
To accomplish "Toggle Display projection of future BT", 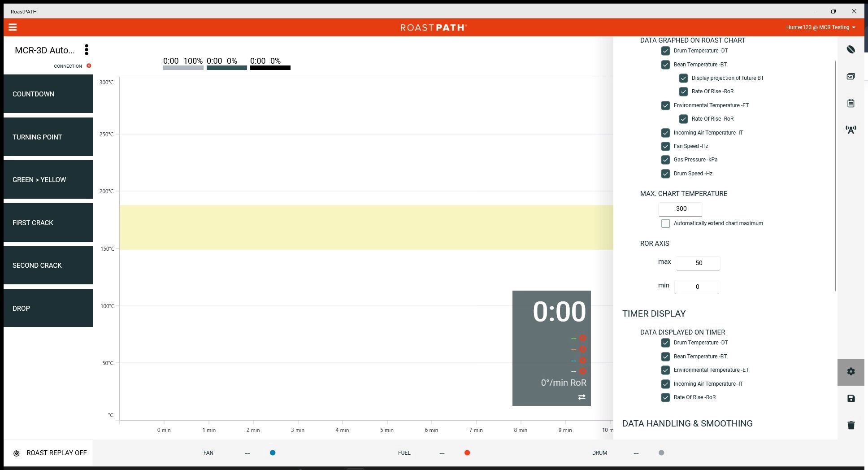I will point(683,78).
